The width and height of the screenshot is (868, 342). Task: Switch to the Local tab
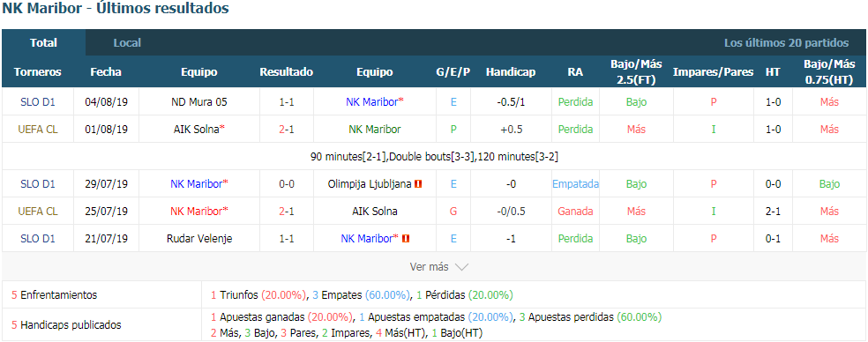pyautogui.click(x=127, y=42)
